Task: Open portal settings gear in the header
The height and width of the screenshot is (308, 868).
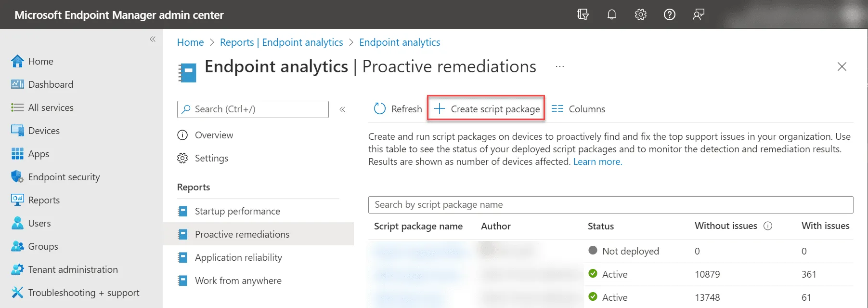Action: (x=641, y=14)
